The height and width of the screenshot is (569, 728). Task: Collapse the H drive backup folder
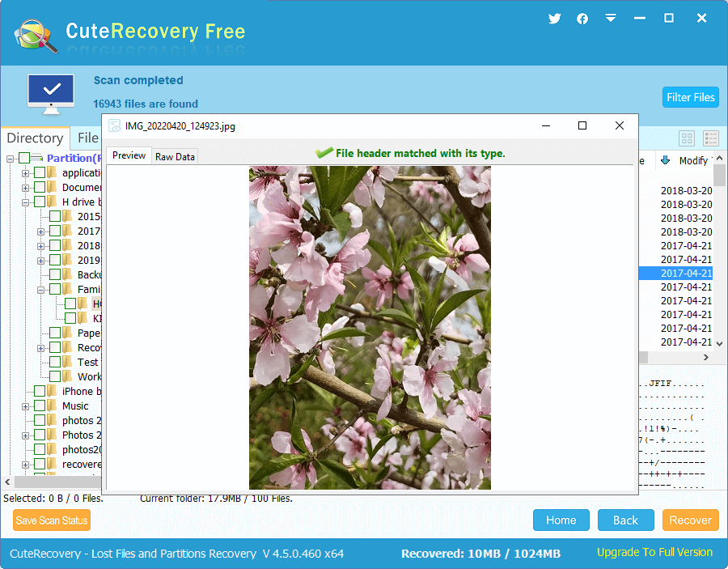point(26,202)
